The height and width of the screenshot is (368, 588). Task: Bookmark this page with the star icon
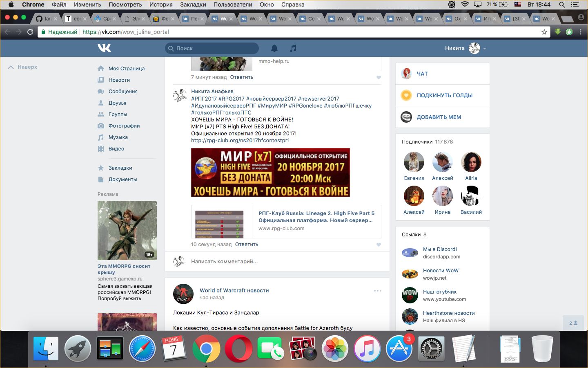pos(544,32)
